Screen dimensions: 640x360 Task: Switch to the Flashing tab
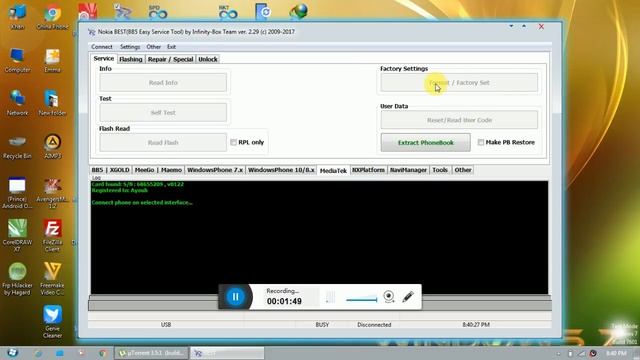pyautogui.click(x=131, y=59)
